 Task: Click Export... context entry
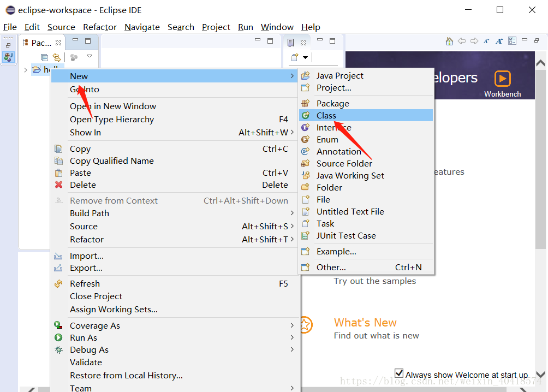175,268
